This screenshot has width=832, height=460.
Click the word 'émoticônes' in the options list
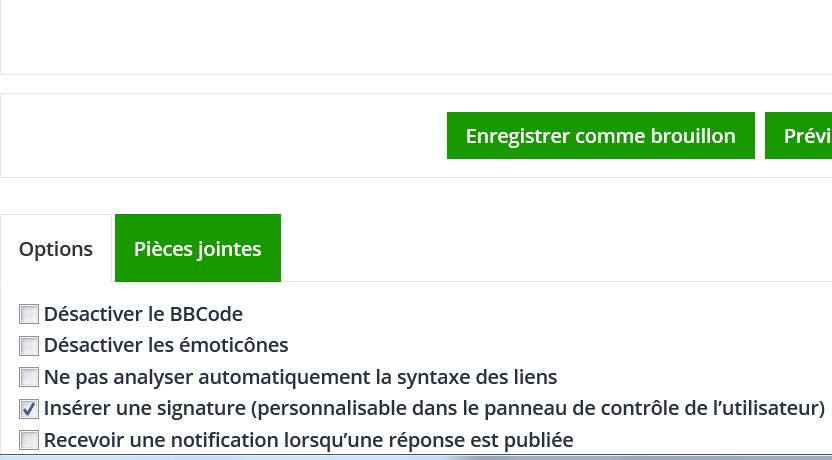pos(236,345)
